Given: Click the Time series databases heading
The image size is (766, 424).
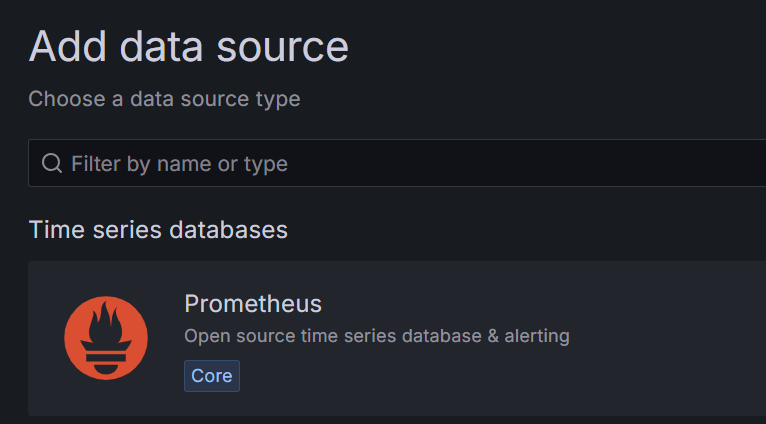Looking at the screenshot, I should coord(158,230).
